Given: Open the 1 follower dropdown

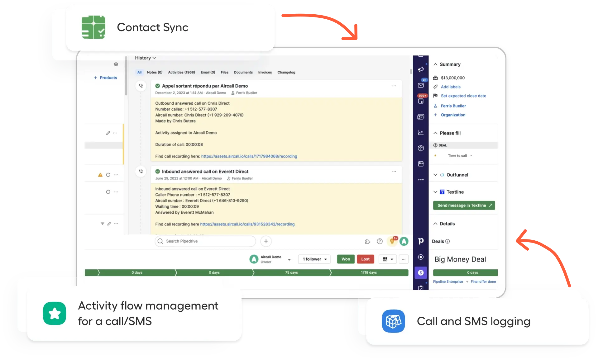Looking at the screenshot, I should tap(314, 259).
